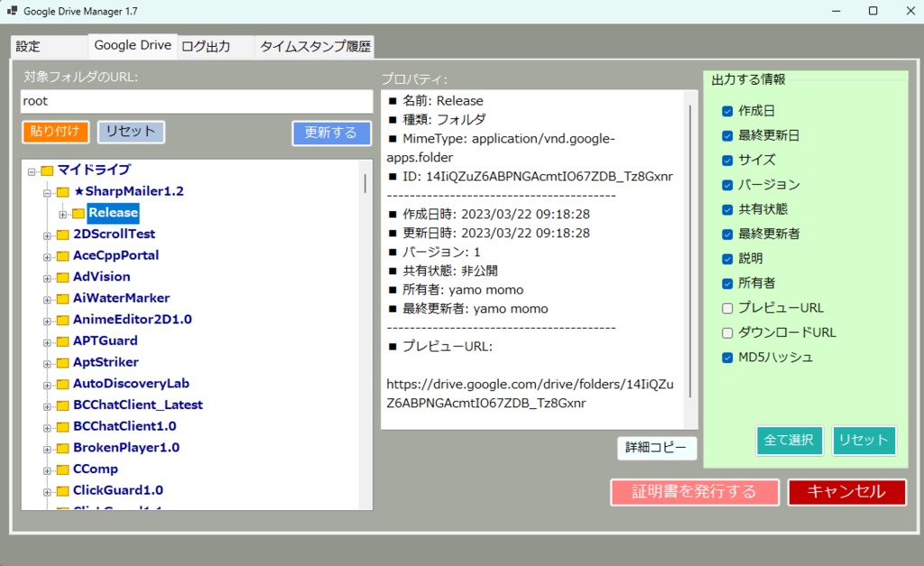Viewport: 924px width, 566px height.
Task: Enable the ダウンロードURL checkbox
Action: click(x=727, y=333)
